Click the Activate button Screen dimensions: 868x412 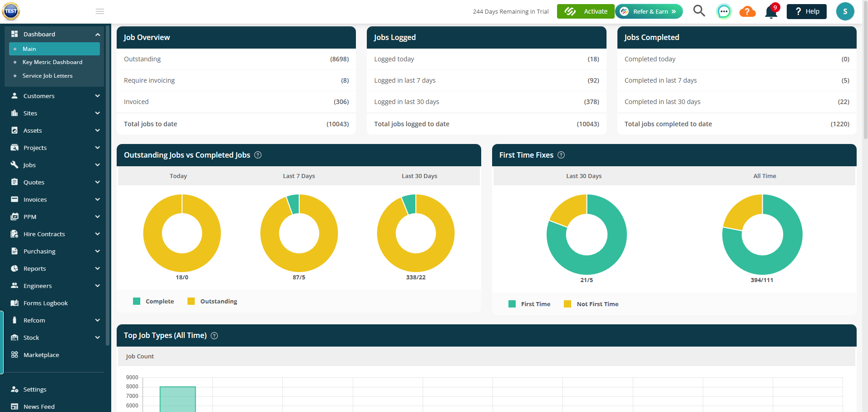pyautogui.click(x=586, y=11)
